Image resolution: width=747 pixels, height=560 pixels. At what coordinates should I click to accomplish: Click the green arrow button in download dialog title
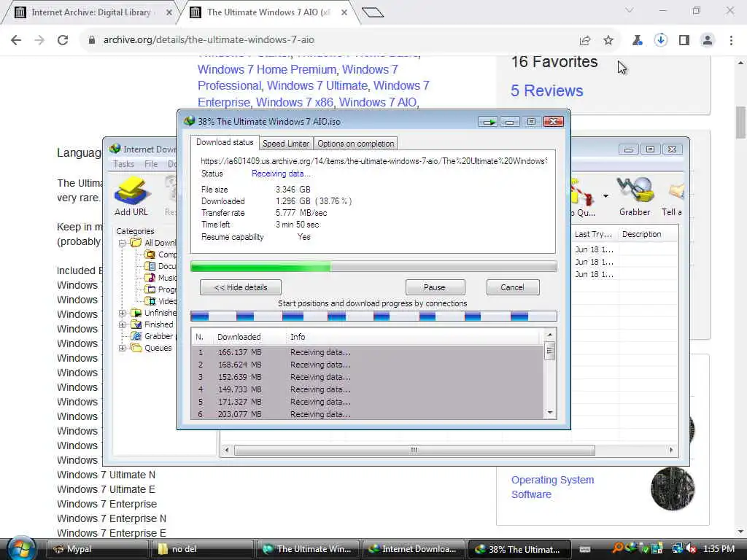coord(488,122)
